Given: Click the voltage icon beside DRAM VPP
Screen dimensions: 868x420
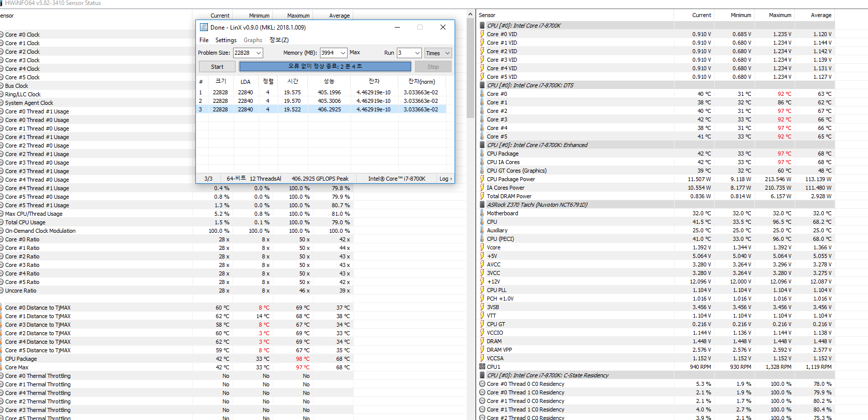Looking at the screenshot, I should [x=482, y=350].
